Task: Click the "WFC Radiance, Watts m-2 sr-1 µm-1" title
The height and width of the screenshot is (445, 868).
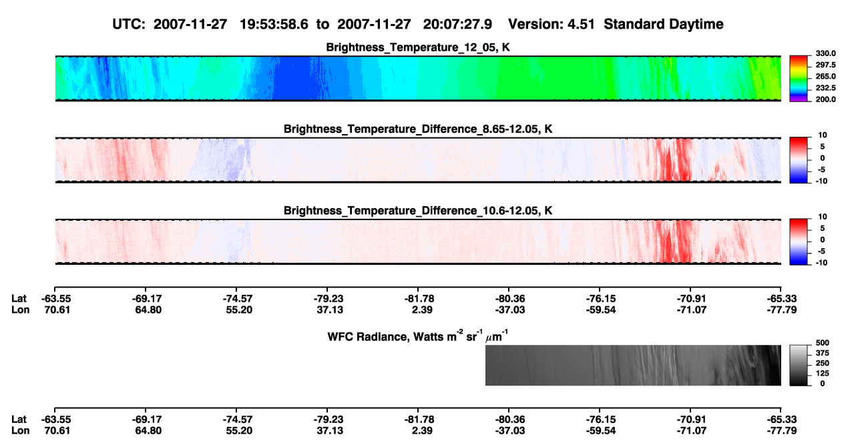Action: click(419, 336)
